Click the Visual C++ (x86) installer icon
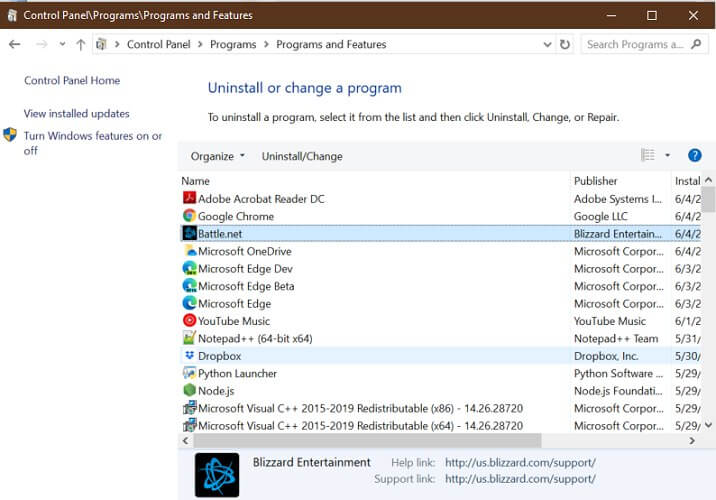This screenshot has height=500, width=716. 189,408
